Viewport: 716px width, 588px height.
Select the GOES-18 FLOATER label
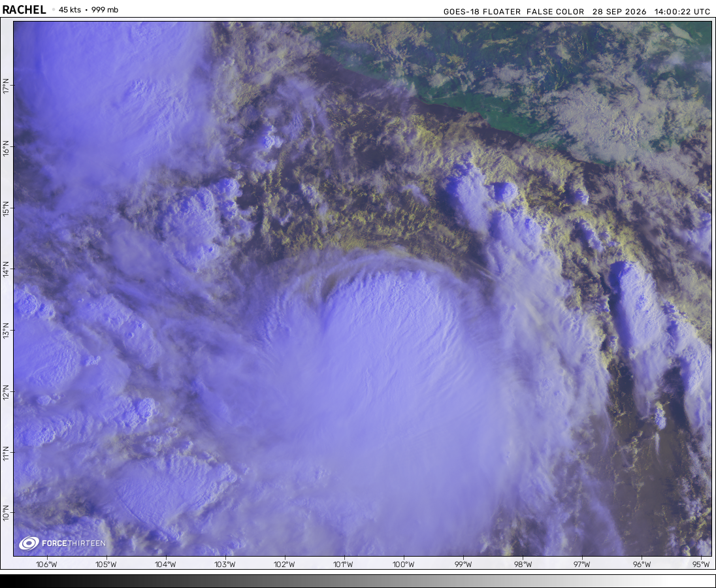coord(481,12)
